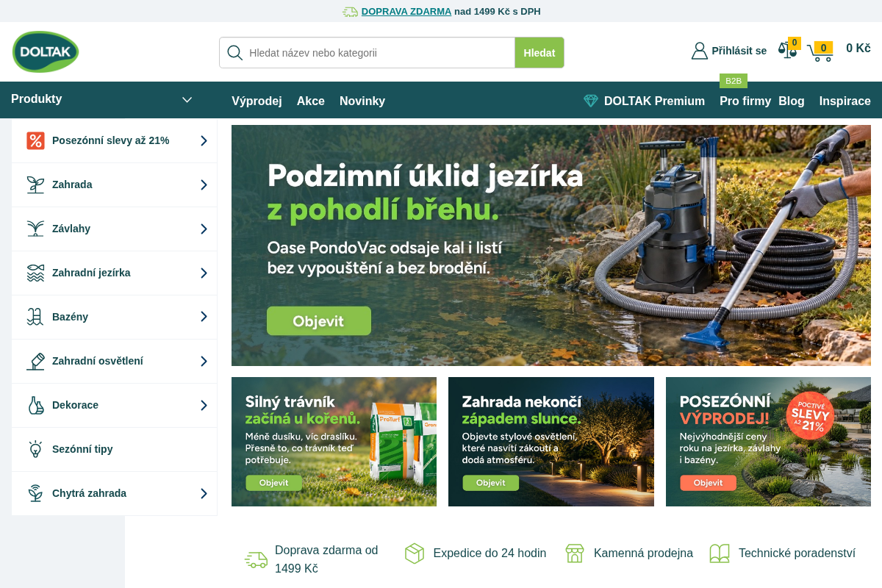Click the Závlahy sprout icon
Image resolution: width=882 pixels, height=588 pixels.
(35, 229)
